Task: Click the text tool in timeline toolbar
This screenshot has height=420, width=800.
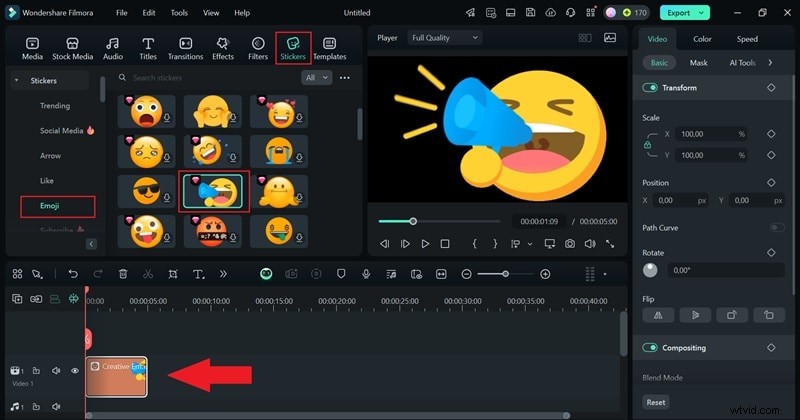Action: click(198, 274)
